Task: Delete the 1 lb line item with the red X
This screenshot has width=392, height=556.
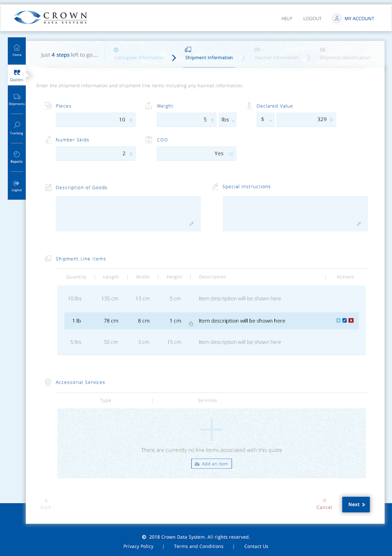Action: point(351,320)
